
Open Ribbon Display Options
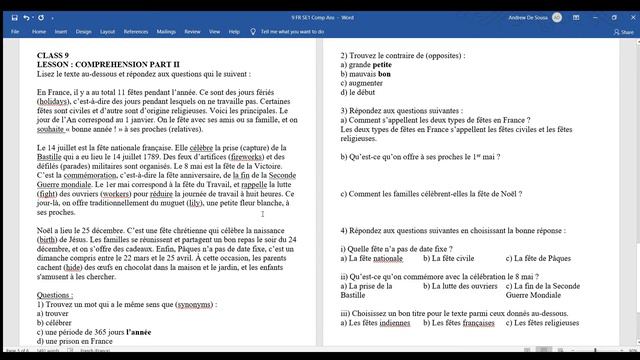[576, 18]
